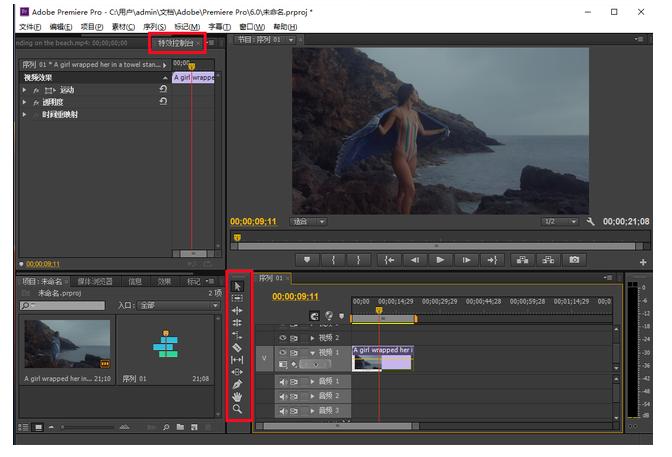Click the beach video clip thumbnail in the project bin
This screenshot has height=457, width=672.
point(67,345)
